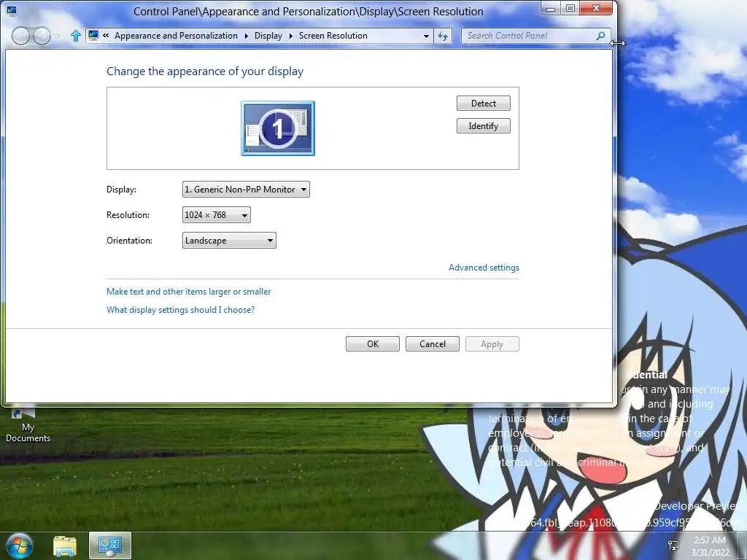Open the Orientation dropdown Landscape
The image size is (747, 560).
229,241
